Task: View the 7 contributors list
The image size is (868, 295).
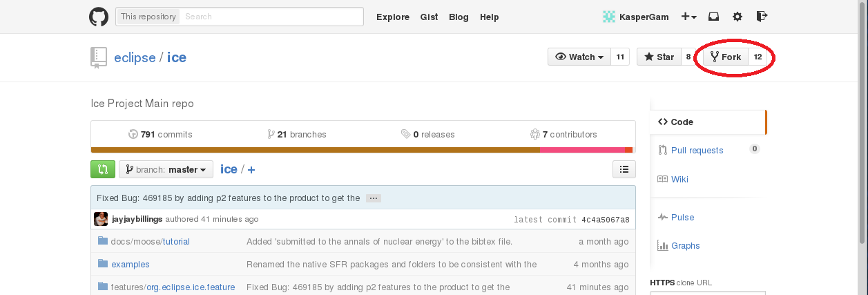Action: click(x=563, y=135)
